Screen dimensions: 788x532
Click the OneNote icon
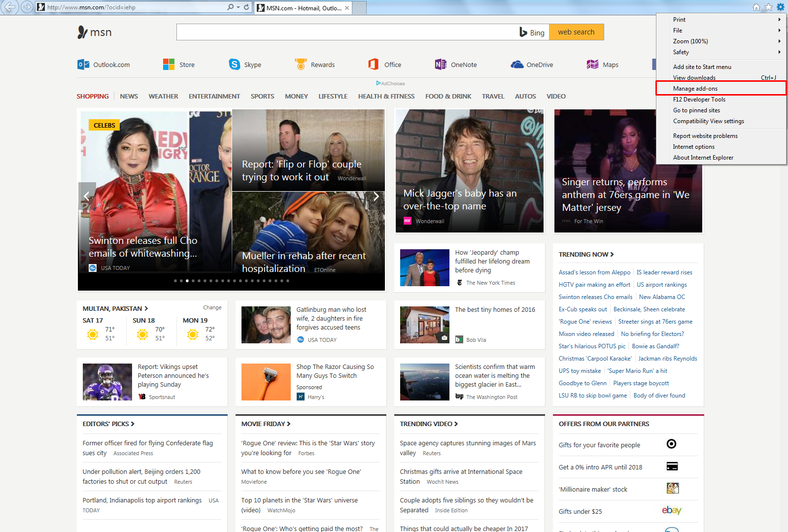(441, 65)
